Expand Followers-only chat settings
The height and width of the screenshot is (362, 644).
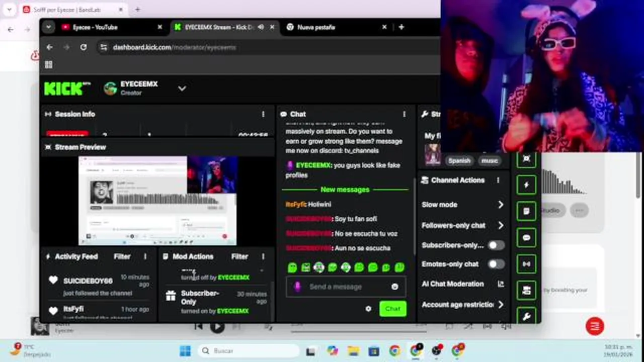pos(463,225)
